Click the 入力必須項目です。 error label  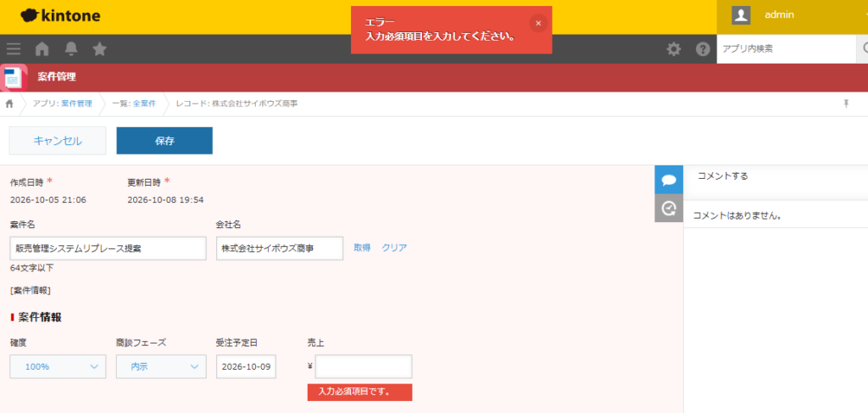[x=359, y=392]
